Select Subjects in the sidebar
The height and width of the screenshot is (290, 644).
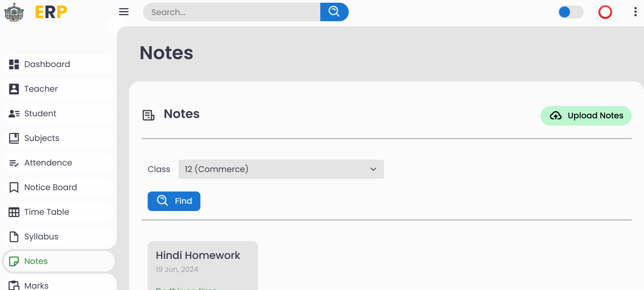click(x=42, y=138)
